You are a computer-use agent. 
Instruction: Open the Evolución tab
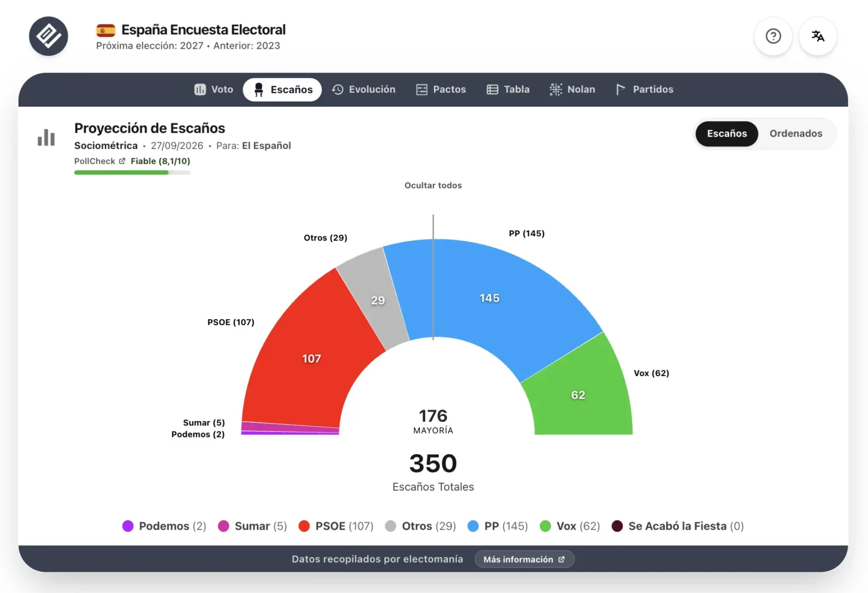click(363, 89)
